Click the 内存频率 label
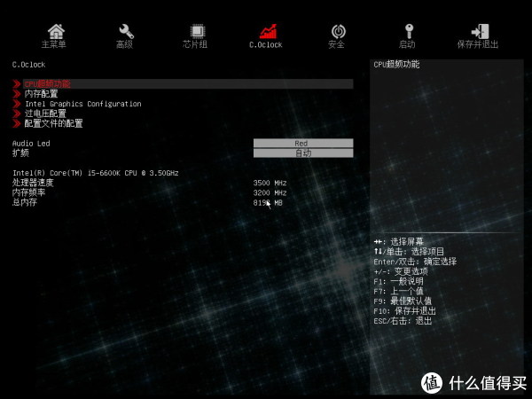 coord(29,192)
